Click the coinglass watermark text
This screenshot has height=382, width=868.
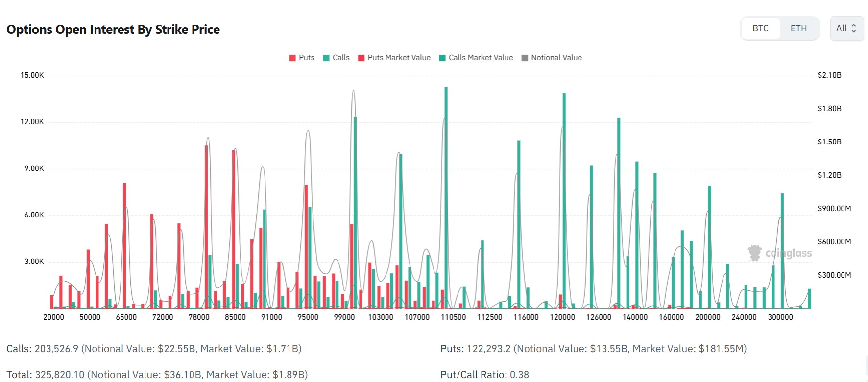[x=789, y=253]
